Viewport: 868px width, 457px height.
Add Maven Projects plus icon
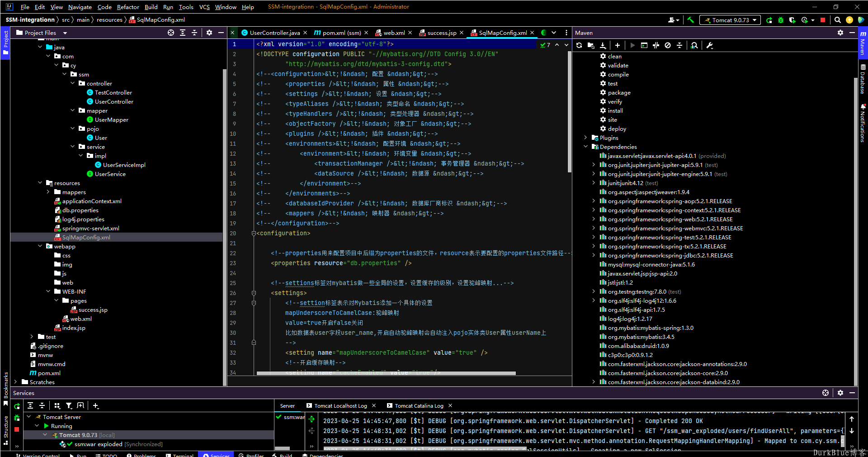coord(618,45)
